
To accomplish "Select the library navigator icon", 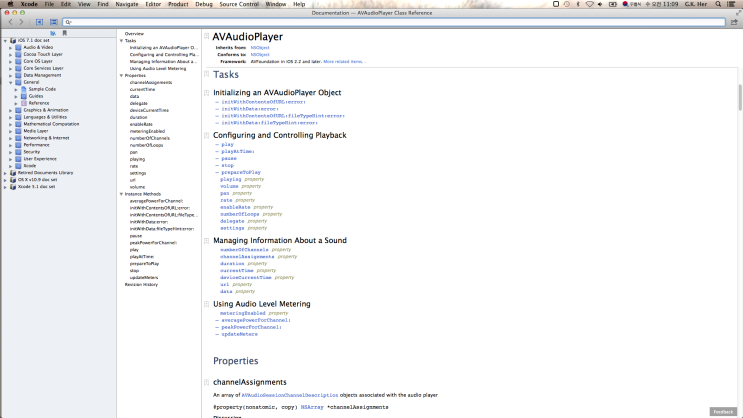I will [x=53, y=33].
